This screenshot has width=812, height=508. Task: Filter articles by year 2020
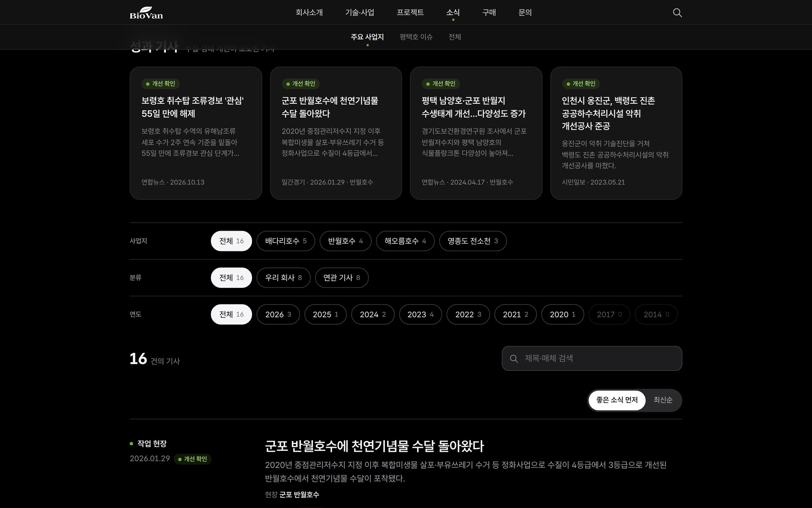click(562, 315)
